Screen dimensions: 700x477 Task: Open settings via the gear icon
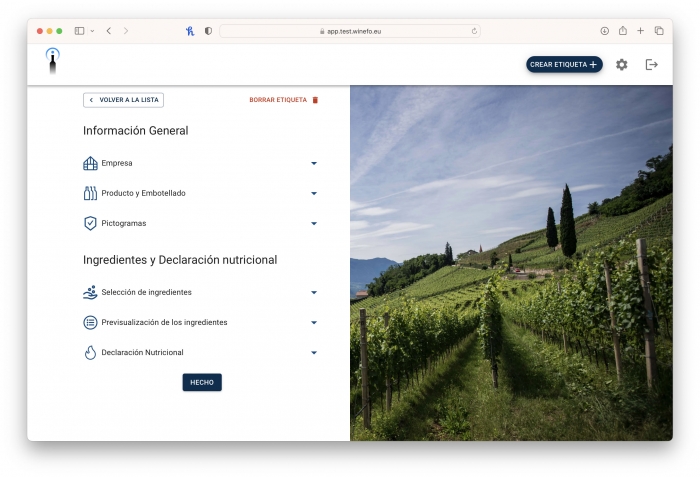[622, 64]
